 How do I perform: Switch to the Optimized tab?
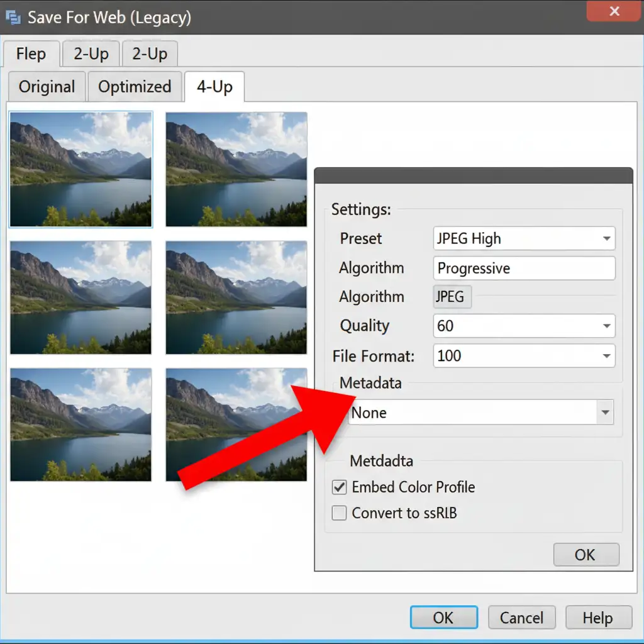point(135,87)
